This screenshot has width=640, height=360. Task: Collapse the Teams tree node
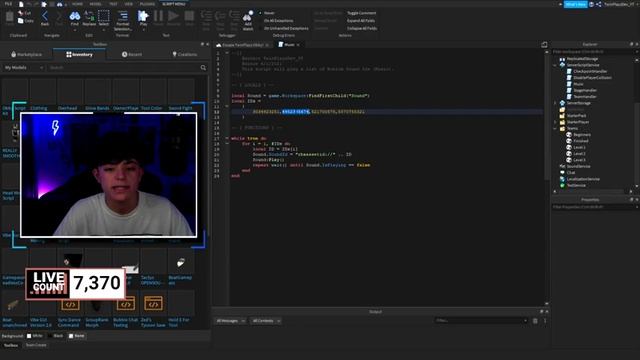[555, 129]
